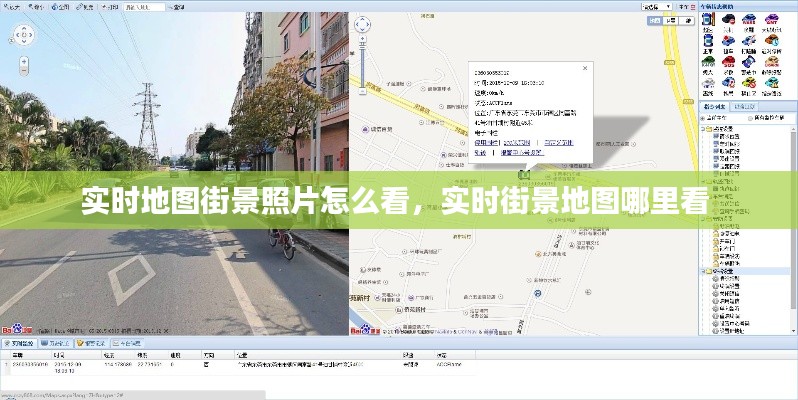Close the vehicle info popup on map
Image resolution: width=798 pixels, height=400 pixels.
point(586,69)
